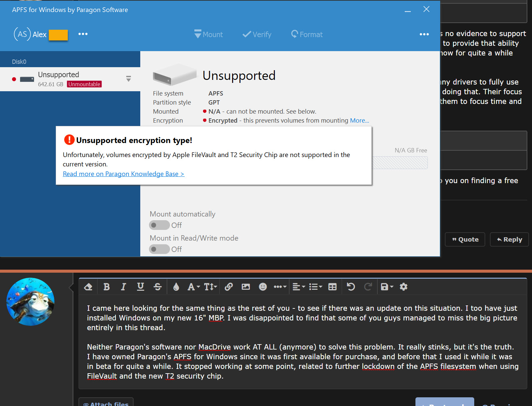Click the turtle profile avatar

30,302
